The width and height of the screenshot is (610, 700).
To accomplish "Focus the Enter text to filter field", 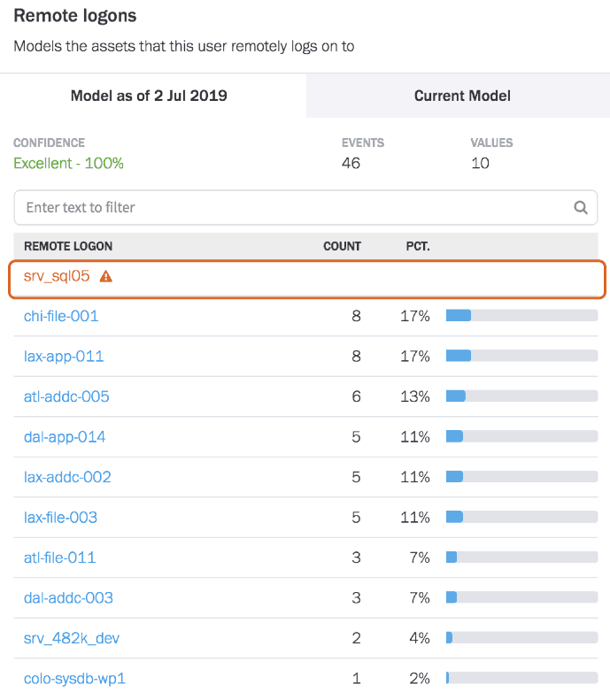I will pos(305,208).
